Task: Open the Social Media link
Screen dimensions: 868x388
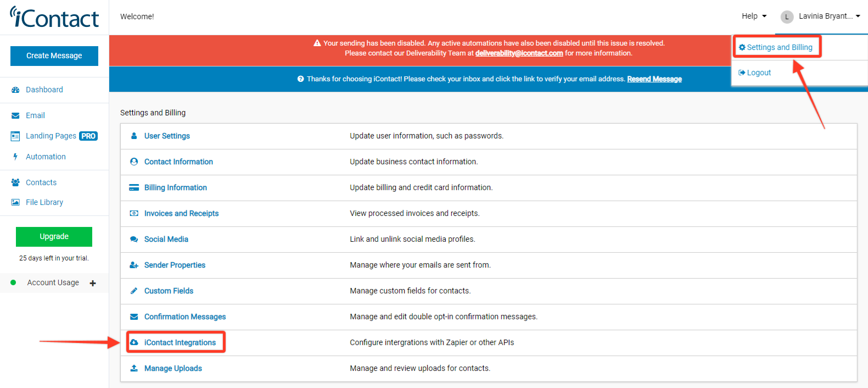Action: (166, 239)
